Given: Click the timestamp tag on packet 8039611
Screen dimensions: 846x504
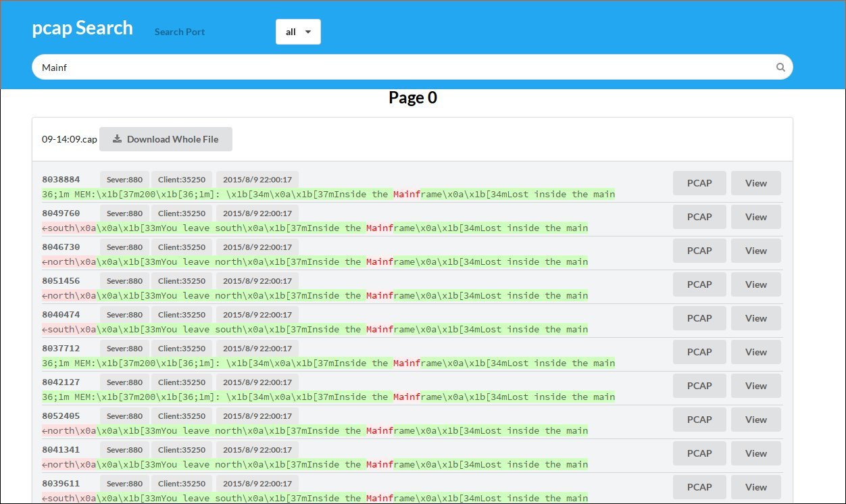Looking at the screenshot, I should (x=257, y=484).
